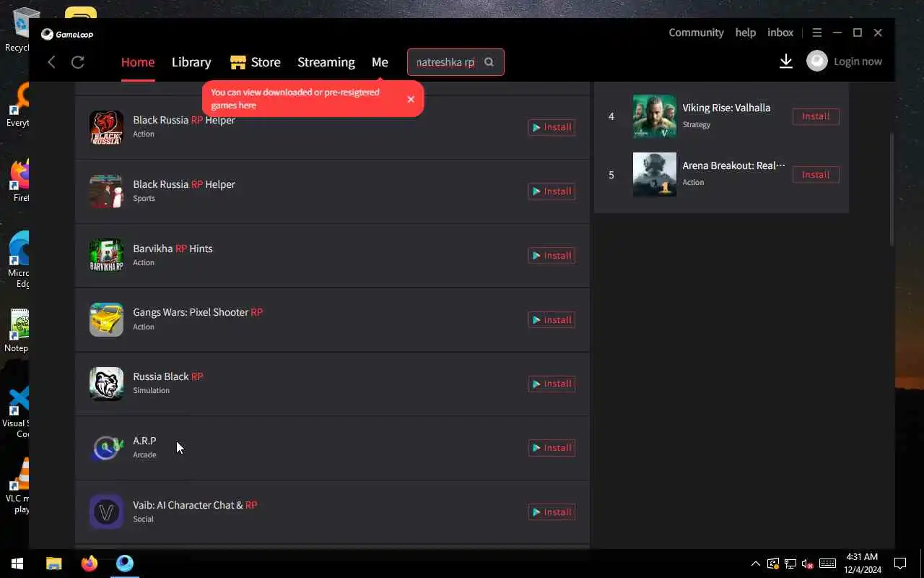Open the Community link
Screen dimensions: 924x578
click(696, 33)
